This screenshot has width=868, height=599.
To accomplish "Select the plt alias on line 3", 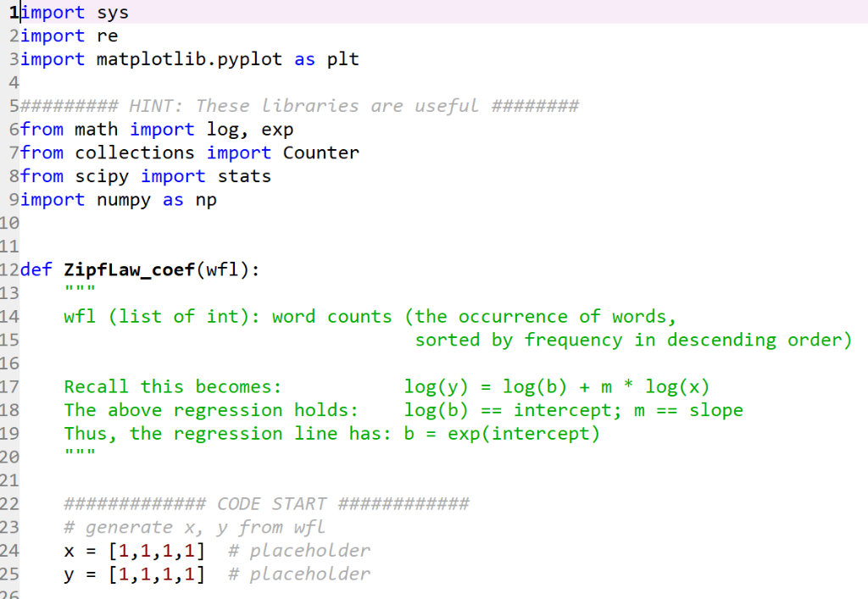I will pyautogui.click(x=344, y=58).
